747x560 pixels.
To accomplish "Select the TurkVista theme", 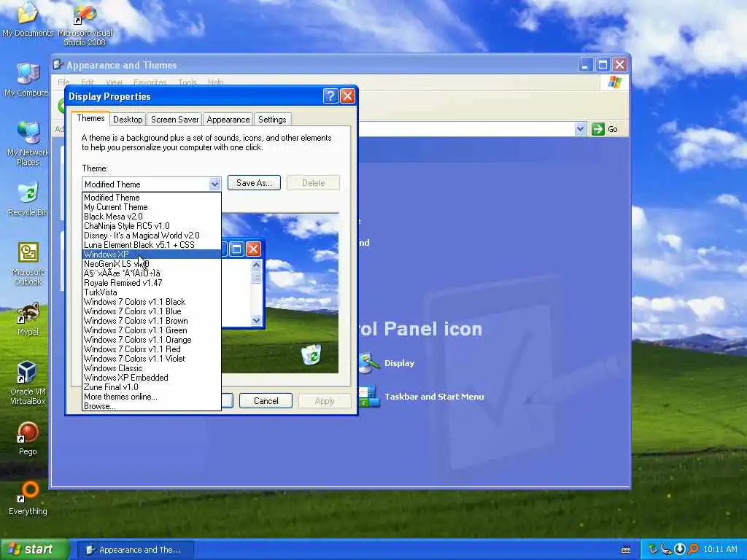I will click(152, 292).
